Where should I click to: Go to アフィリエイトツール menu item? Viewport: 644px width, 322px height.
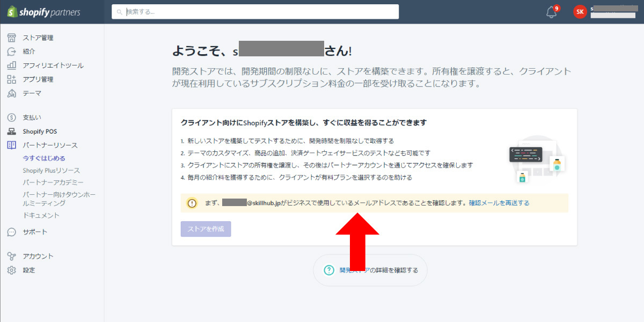click(53, 65)
